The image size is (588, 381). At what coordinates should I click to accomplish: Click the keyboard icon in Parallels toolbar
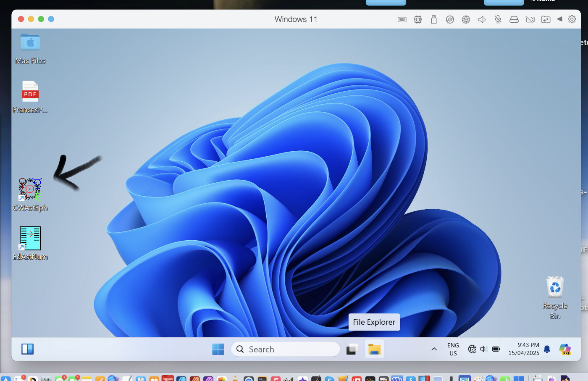[402, 19]
